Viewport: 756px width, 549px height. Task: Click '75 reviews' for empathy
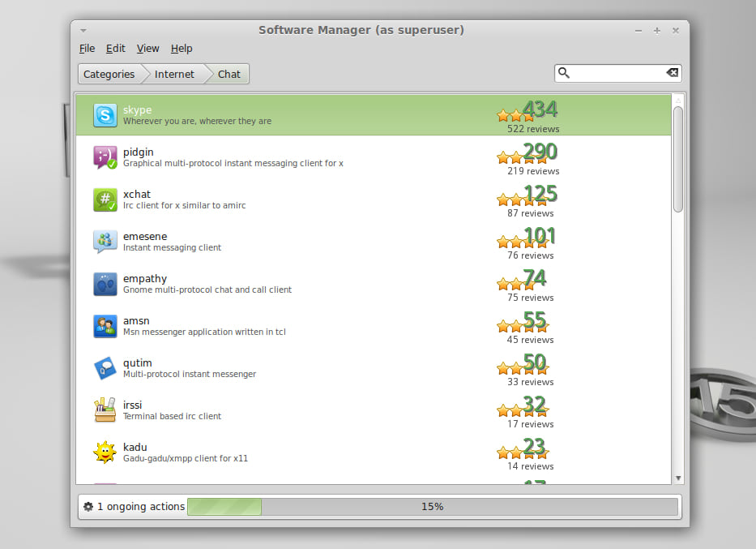click(x=530, y=297)
